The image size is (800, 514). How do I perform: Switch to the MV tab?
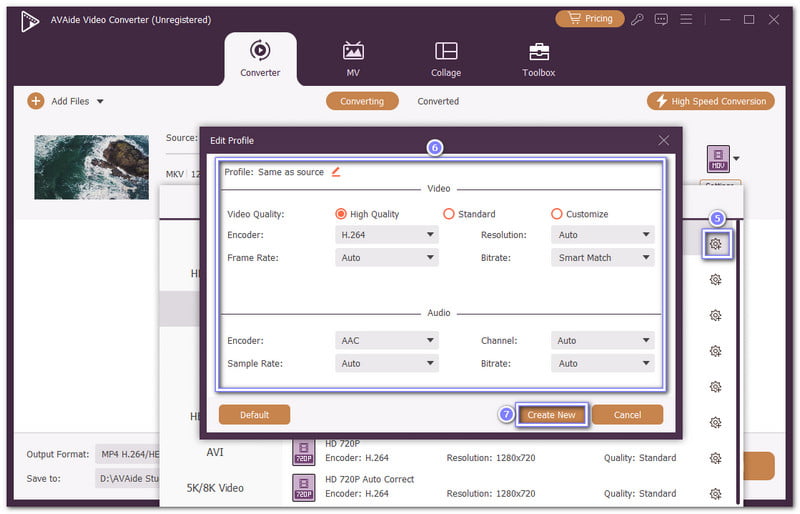353,59
